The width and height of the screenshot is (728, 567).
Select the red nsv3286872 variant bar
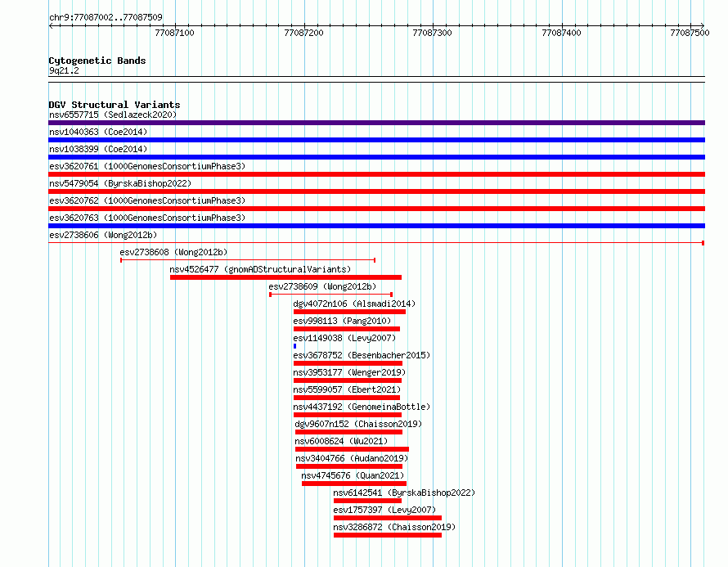click(388, 535)
